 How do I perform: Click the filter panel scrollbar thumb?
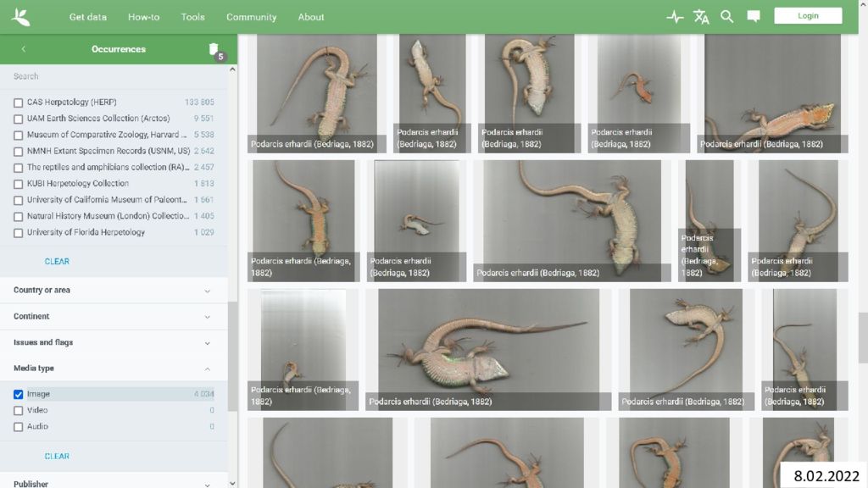(232, 357)
